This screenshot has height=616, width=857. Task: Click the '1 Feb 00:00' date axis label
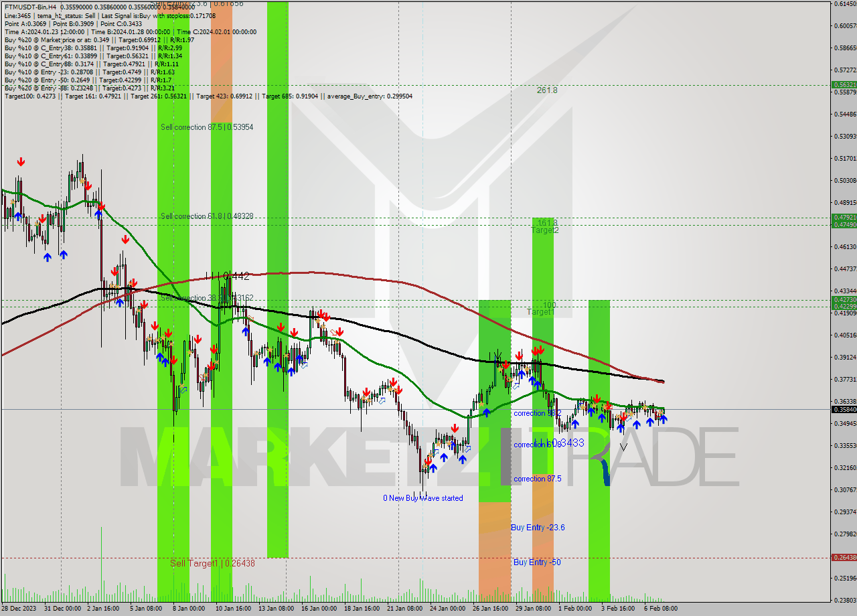click(x=575, y=609)
